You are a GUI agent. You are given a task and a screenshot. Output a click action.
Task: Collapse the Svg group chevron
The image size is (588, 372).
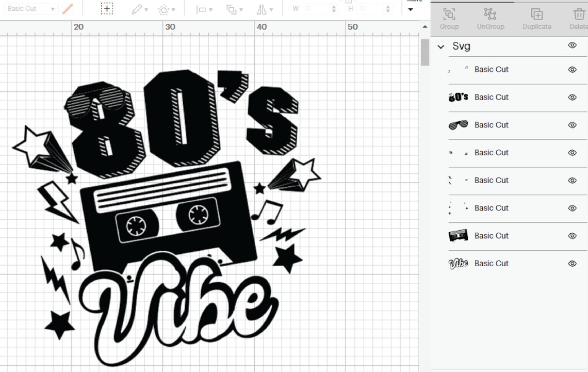point(441,46)
